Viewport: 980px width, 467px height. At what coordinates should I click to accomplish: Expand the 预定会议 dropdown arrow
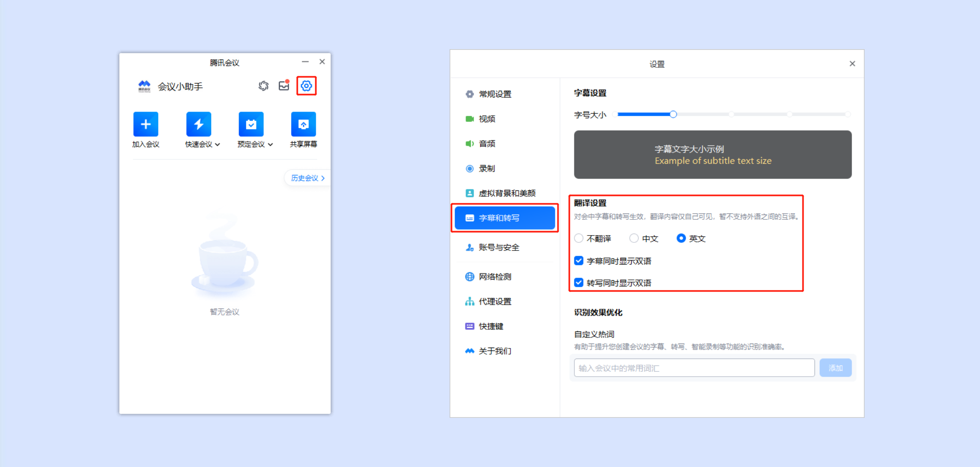click(270, 144)
